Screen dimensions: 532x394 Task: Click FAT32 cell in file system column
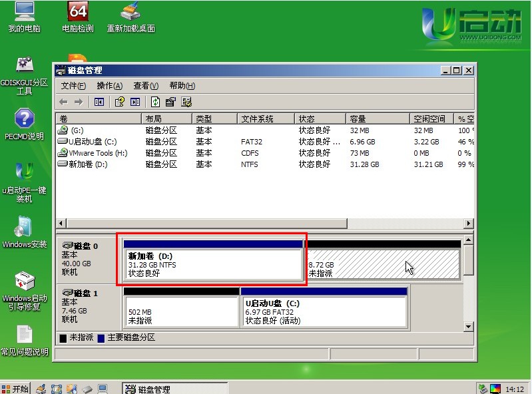(252, 142)
